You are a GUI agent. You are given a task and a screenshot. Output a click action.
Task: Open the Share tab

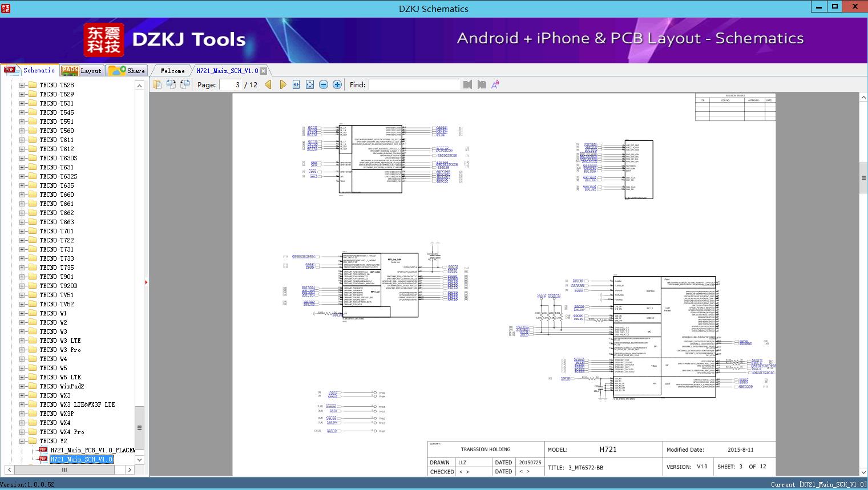(127, 71)
